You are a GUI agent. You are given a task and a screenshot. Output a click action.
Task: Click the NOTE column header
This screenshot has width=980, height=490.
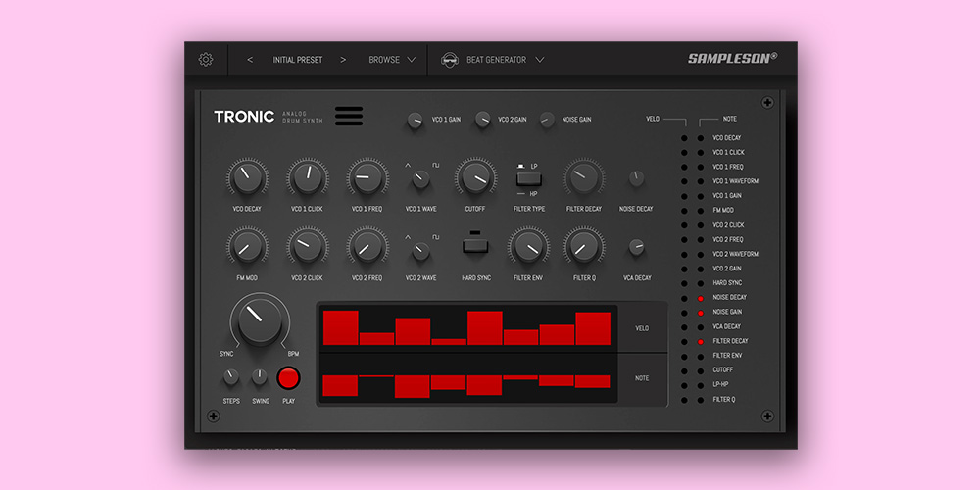coord(729,119)
